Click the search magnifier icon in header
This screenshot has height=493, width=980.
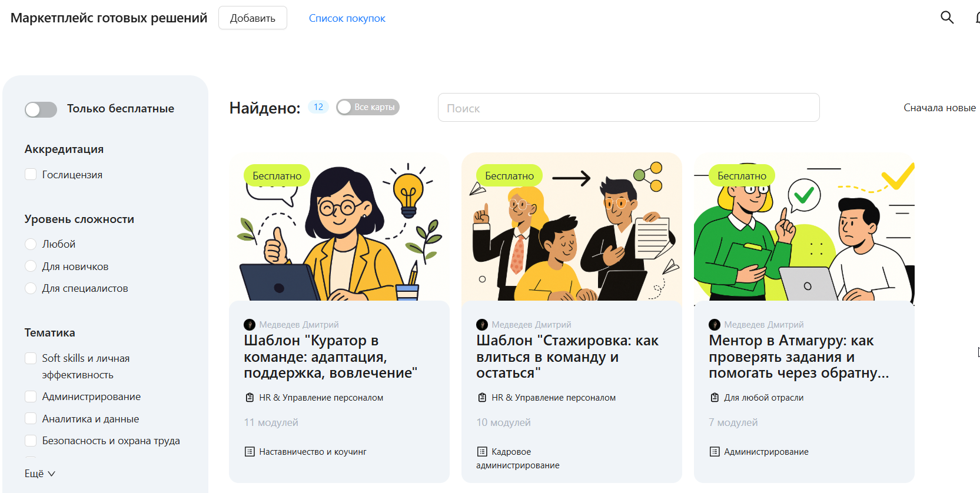[946, 18]
